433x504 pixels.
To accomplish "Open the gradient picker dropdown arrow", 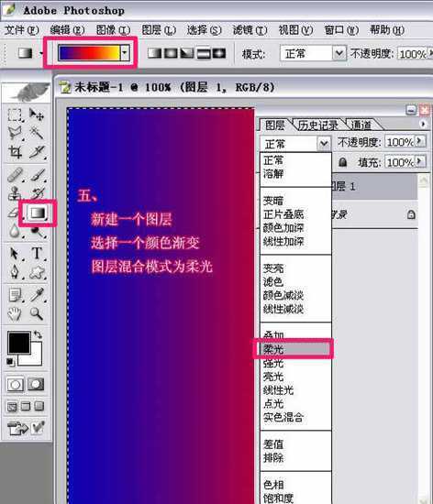I will pyautogui.click(x=125, y=53).
